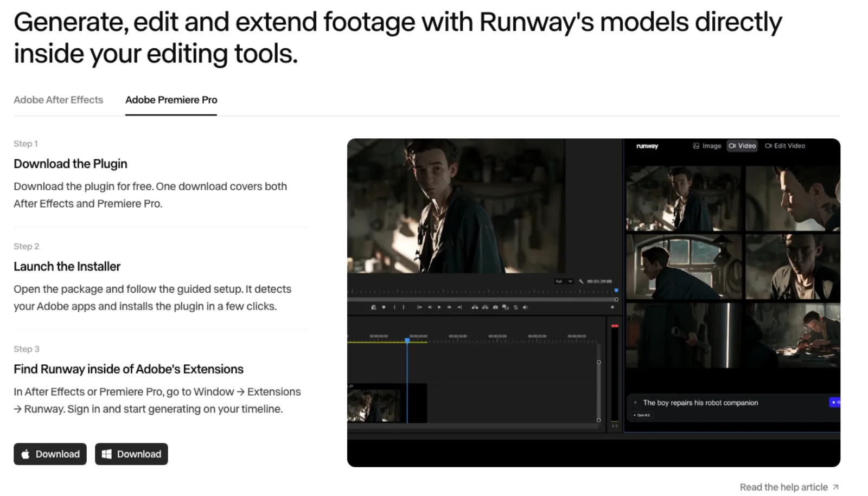The height and width of the screenshot is (496, 868).
Task: Click Find Runway inside of Adobe's Extensions heading
Action: tap(129, 369)
